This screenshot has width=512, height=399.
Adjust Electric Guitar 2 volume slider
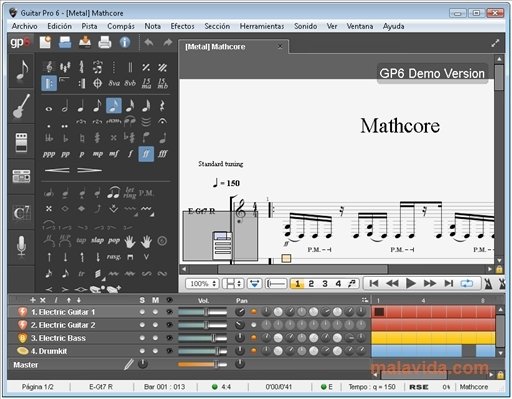click(x=202, y=325)
